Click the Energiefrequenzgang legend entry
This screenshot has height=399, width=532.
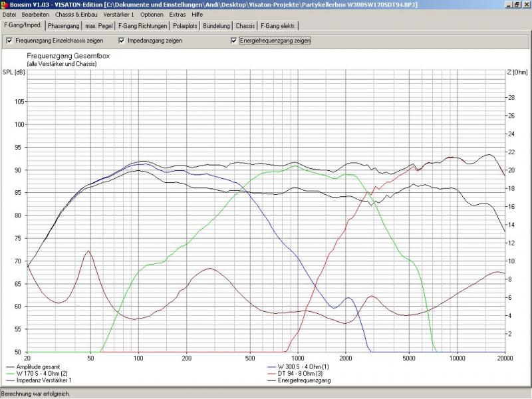[x=299, y=380]
